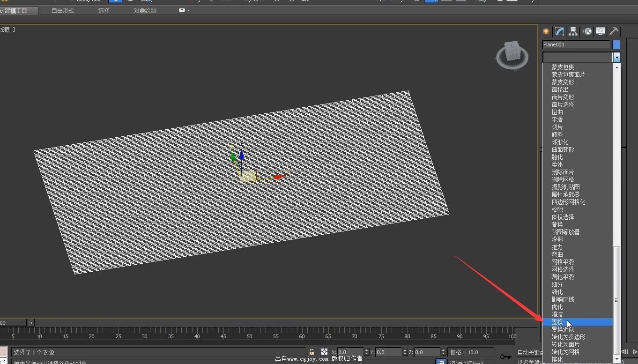Select 扭曲 modifier entry
The width and height of the screenshot is (638, 364).
pyautogui.click(x=578, y=112)
